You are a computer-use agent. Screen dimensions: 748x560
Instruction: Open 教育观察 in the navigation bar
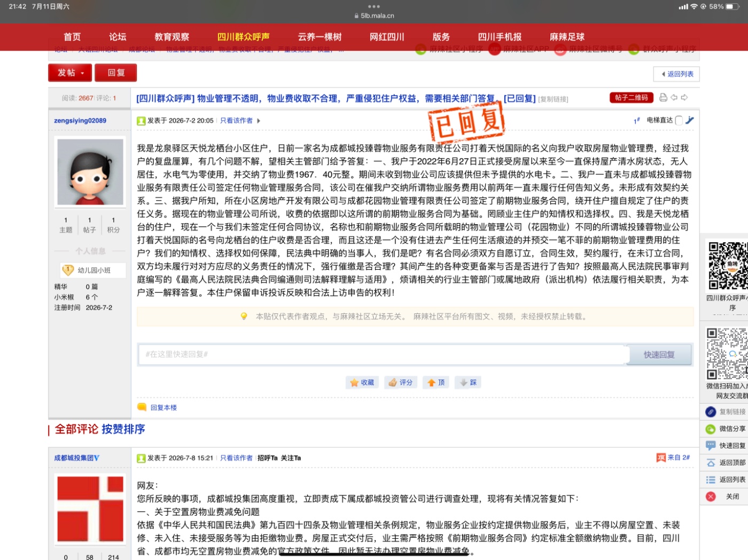172,37
